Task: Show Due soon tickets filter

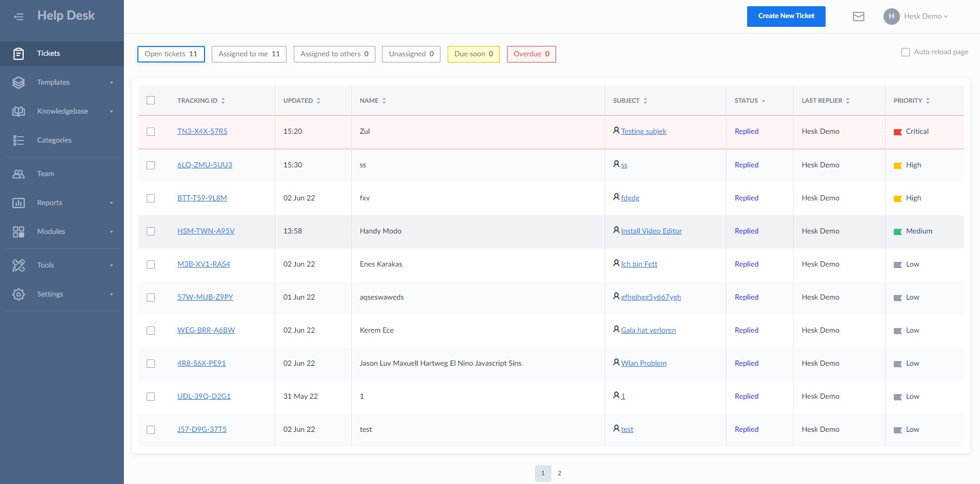Action: point(473,54)
